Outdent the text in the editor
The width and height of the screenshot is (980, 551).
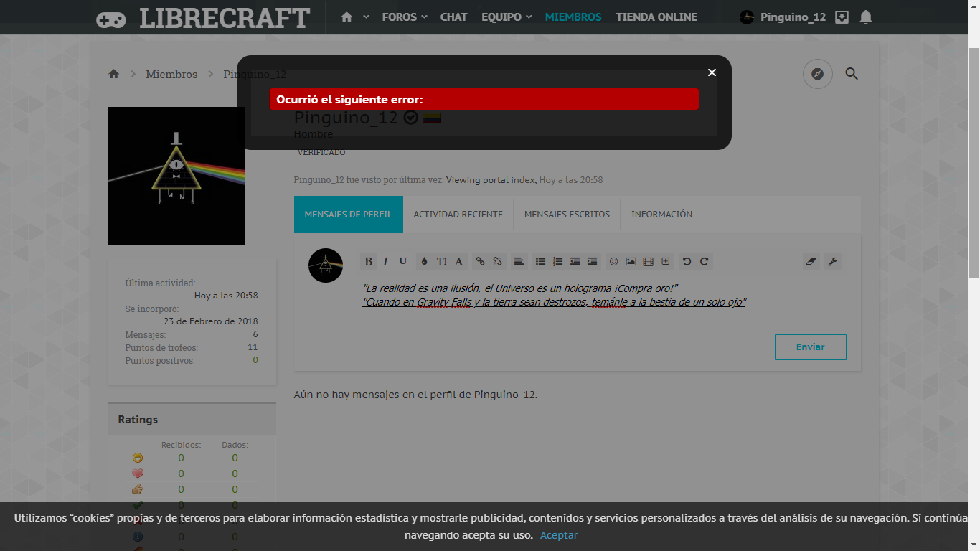[575, 262]
